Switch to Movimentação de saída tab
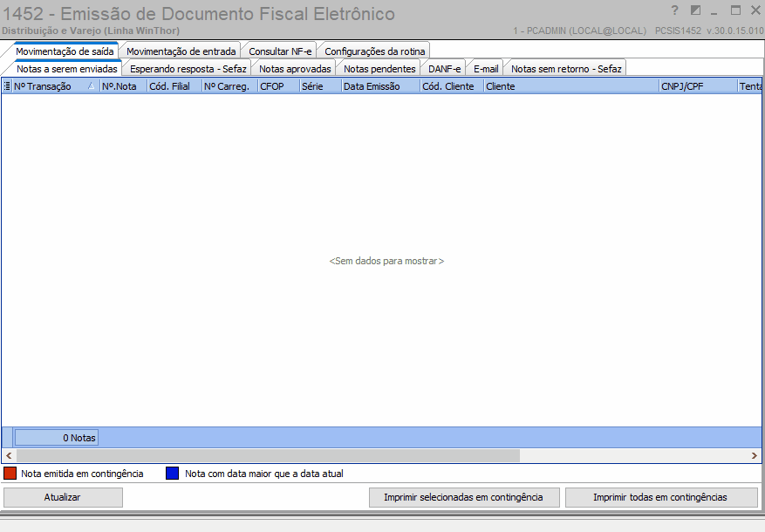This screenshot has width=765, height=532. 65,51
